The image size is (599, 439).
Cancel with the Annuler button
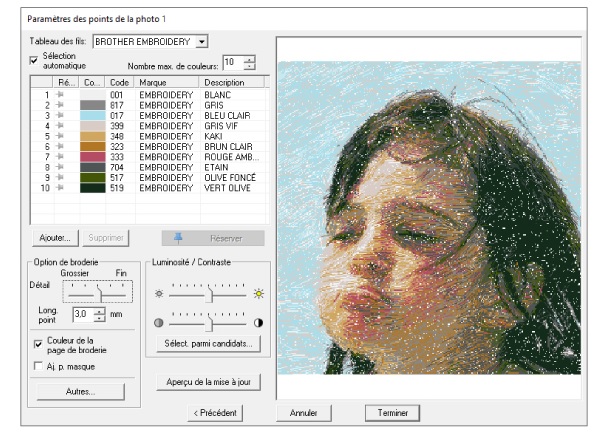tap(304, 413)
